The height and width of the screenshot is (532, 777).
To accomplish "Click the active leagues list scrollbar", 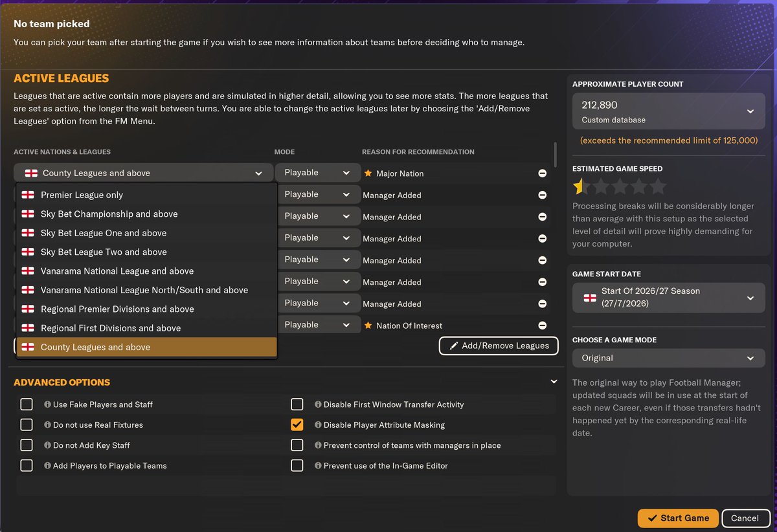I will pos(555,154).
